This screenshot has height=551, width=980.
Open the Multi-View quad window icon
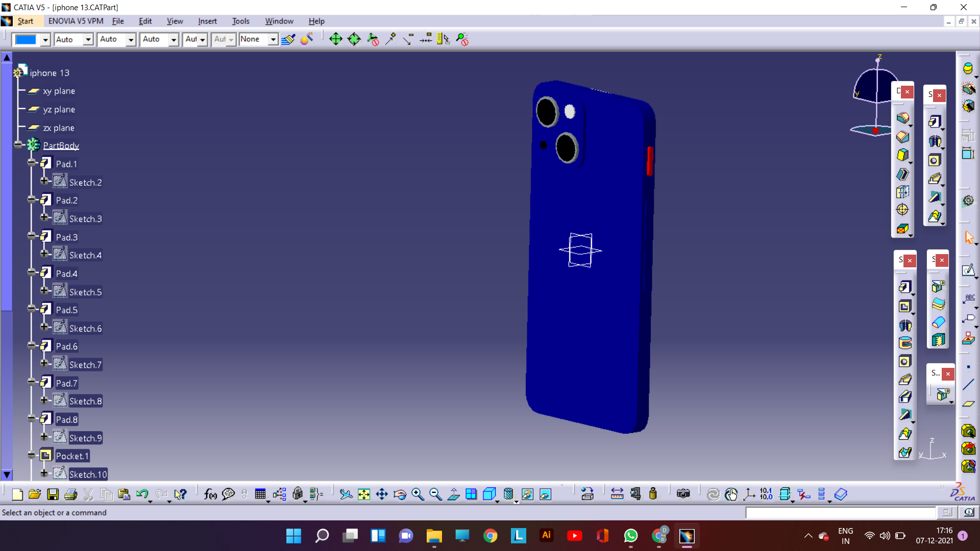click(x=471, y=494)
